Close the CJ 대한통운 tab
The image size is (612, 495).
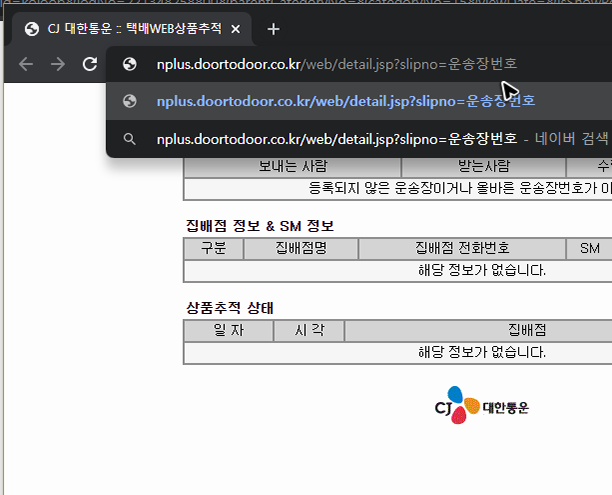click(235, 29)
